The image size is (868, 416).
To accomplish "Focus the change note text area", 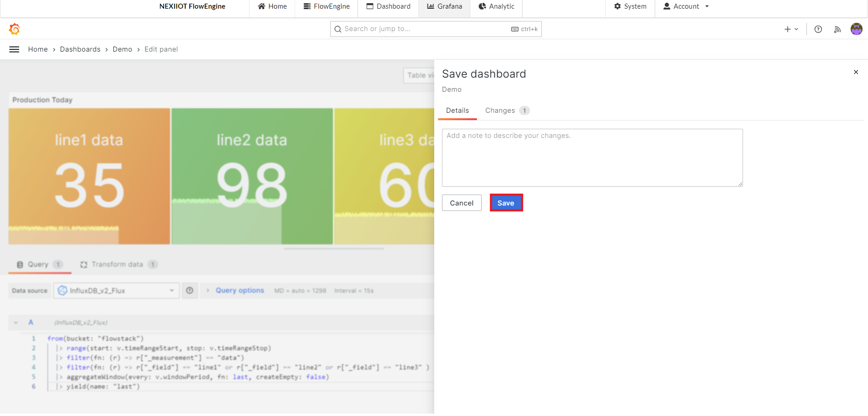I will point(592,158).
